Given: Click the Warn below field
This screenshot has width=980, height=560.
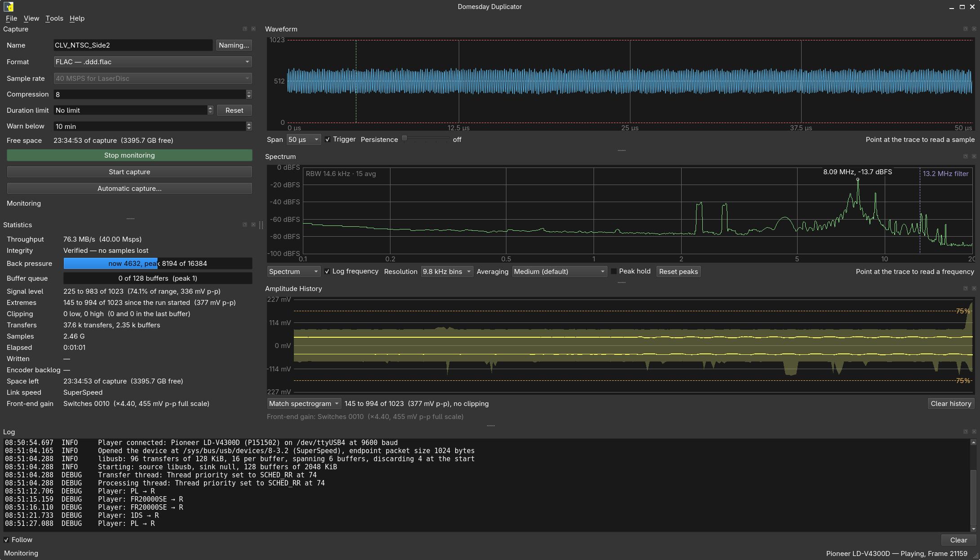Looking at the screenshot, I should [150, 127].
